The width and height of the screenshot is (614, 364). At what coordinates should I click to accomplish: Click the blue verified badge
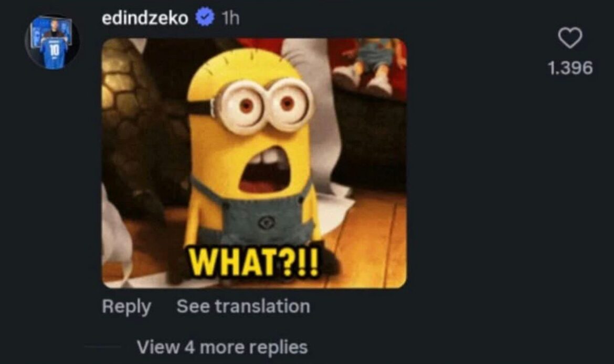pyautogui.click(x=205, y=18)
